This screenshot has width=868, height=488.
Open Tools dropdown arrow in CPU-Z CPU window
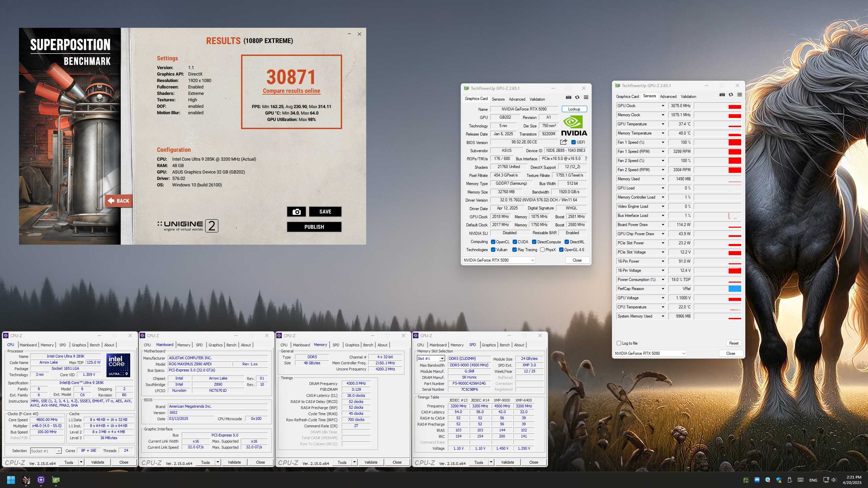point(81,462)
